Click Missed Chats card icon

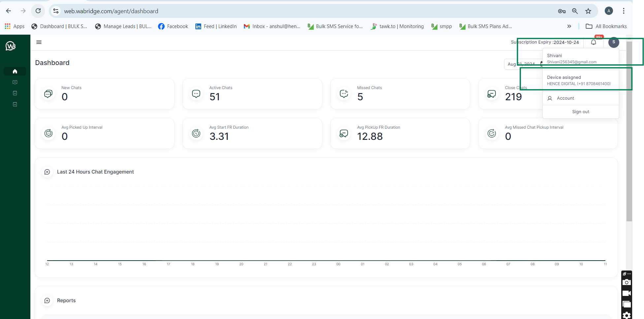344,94
